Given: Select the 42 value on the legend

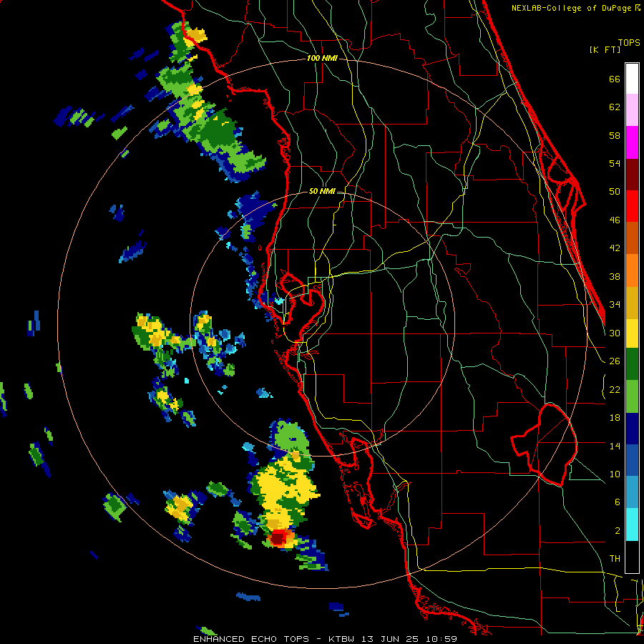Looking at the screenshot, I should pos(615,248).
